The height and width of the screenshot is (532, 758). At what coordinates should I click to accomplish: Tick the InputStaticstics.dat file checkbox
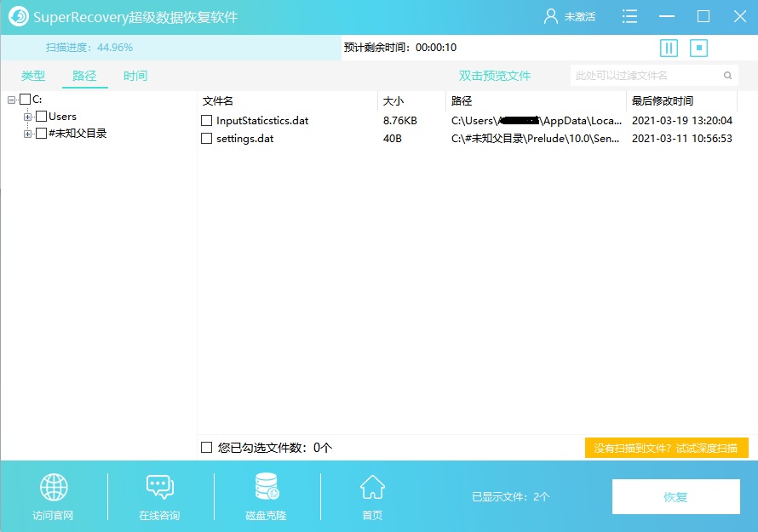pyautogui.click(x=206, y=120)
